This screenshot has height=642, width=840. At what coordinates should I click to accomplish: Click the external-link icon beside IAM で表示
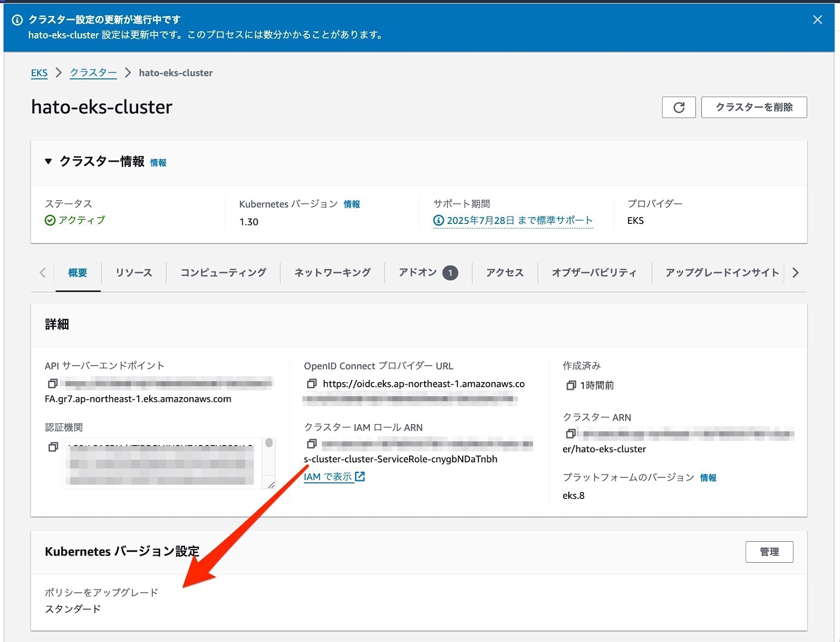[360, 476]
